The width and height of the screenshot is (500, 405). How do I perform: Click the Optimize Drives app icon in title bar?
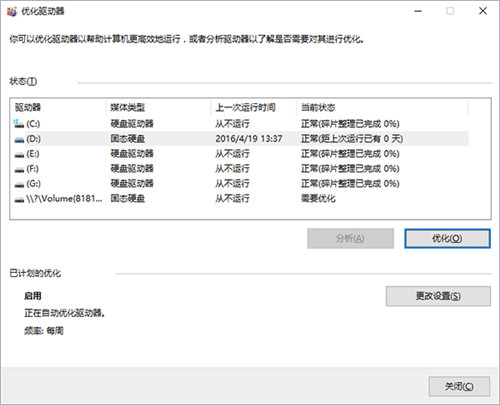11,11
